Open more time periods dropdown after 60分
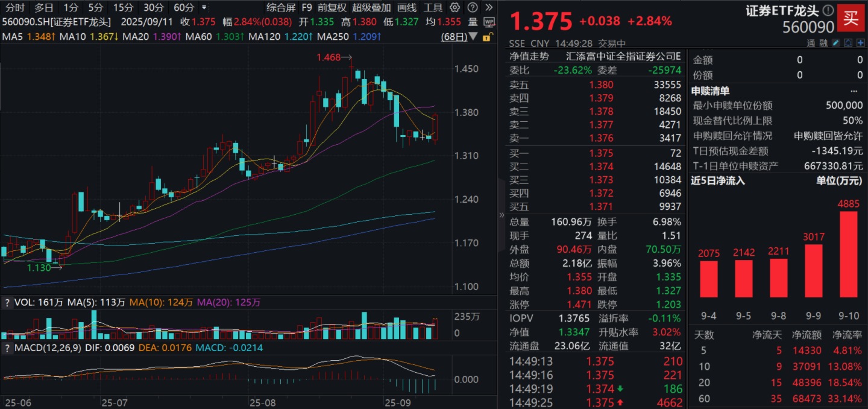Screen dimensions: 868x409 [x=204, y=8]
